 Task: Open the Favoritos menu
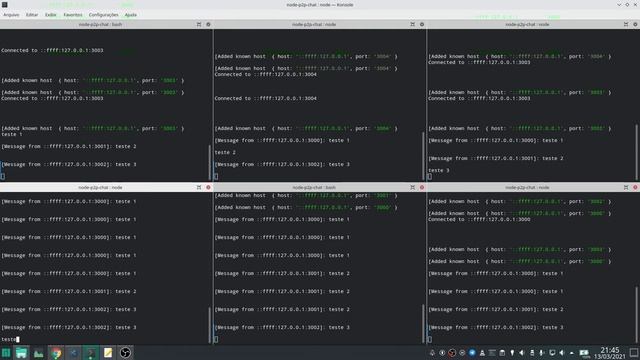pyautogui.click(x=73, y=15)
